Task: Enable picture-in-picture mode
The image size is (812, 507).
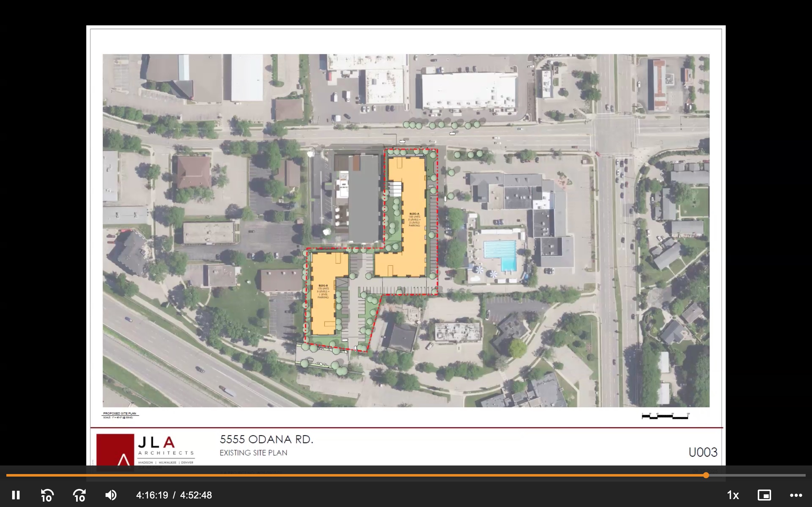Action: tap(764, 495)
